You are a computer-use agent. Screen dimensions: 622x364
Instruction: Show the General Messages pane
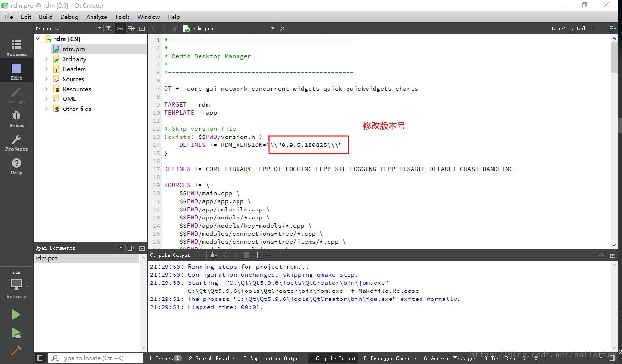(x=450, y=358)
